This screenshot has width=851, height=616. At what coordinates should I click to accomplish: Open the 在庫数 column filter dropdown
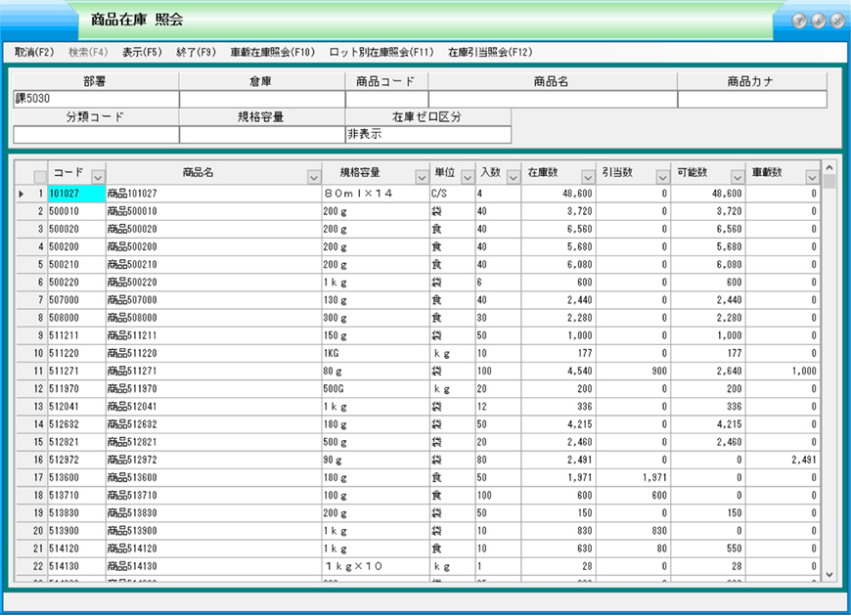click(588, 177)
